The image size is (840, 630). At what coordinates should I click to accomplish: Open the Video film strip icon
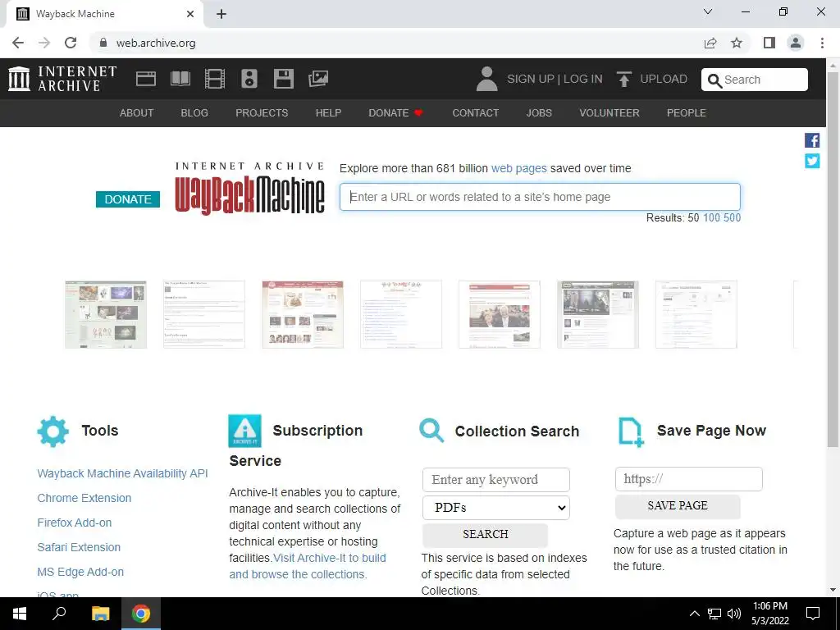pos(215,79)
